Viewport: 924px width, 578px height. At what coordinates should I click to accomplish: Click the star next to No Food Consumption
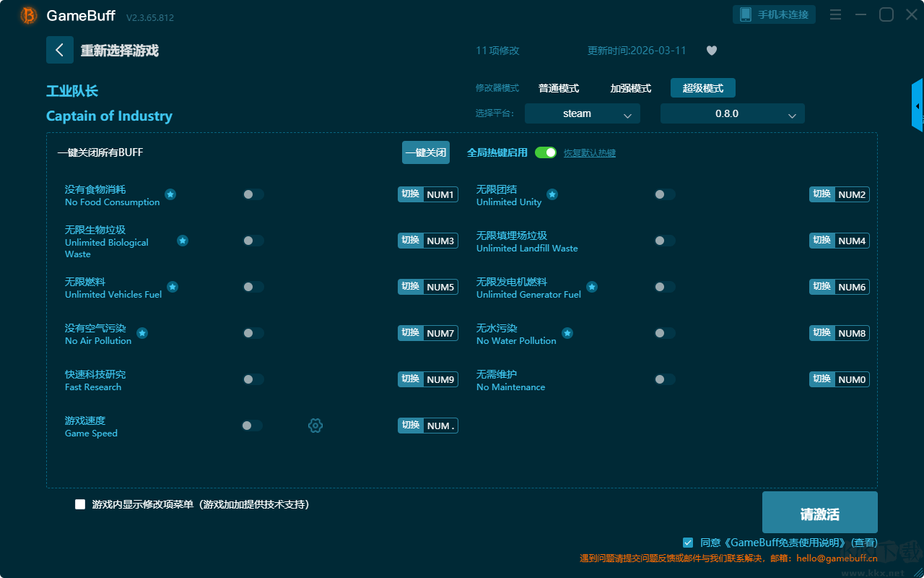point(170,194)
